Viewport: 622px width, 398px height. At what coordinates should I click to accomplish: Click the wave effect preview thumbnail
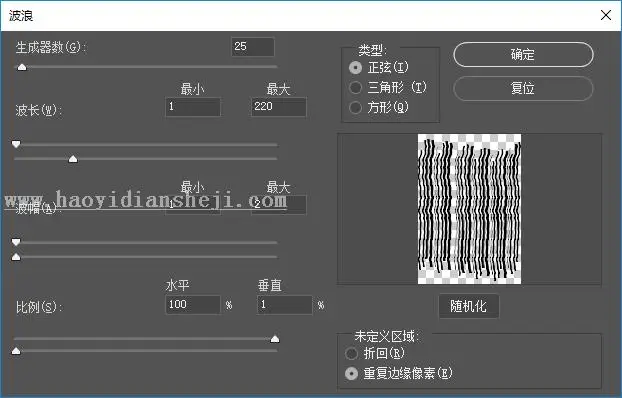(x=470, y=209)
